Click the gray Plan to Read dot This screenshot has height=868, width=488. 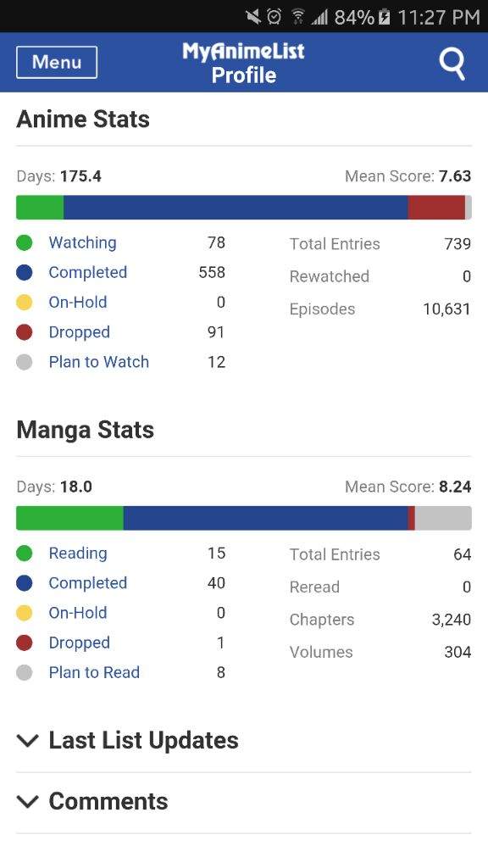click(x=25, y=672)
